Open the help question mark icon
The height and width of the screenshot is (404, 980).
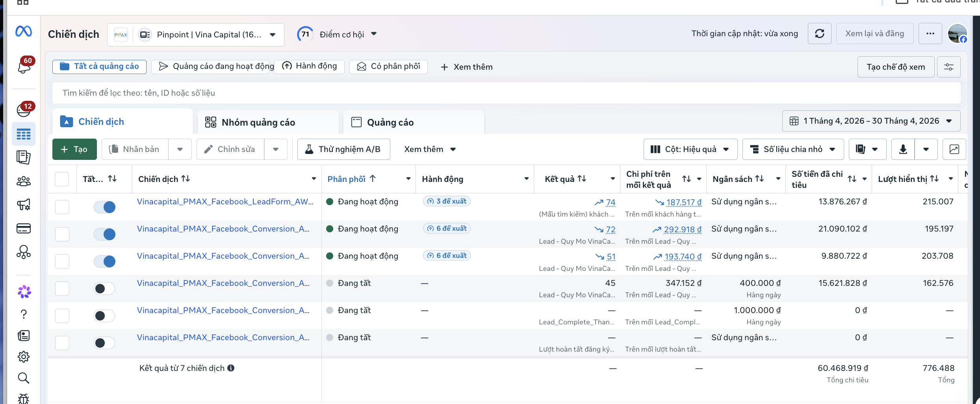click(24, 314)
